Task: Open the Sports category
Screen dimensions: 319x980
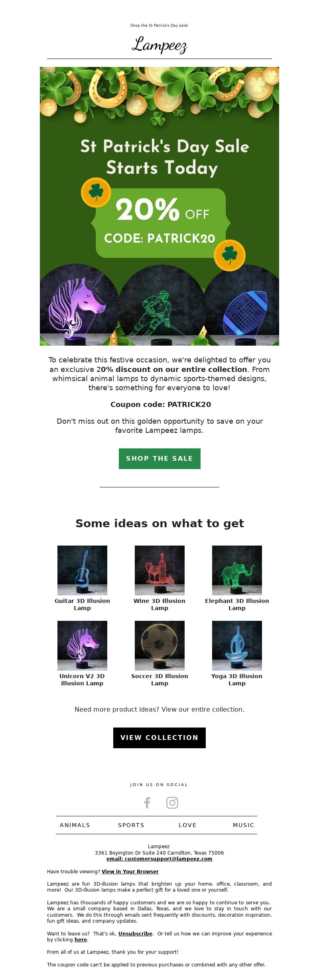Action: 131,825
